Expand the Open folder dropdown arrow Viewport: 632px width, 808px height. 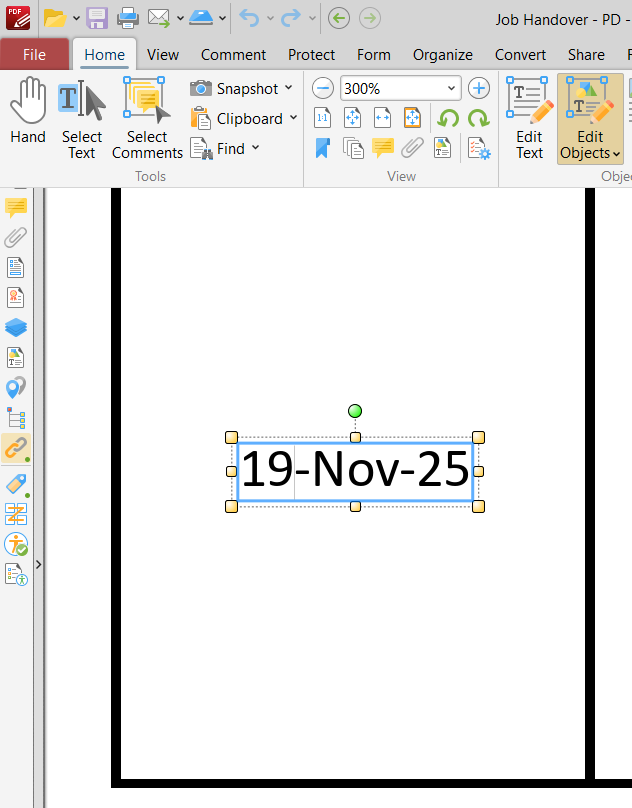(x=76, y=19)
